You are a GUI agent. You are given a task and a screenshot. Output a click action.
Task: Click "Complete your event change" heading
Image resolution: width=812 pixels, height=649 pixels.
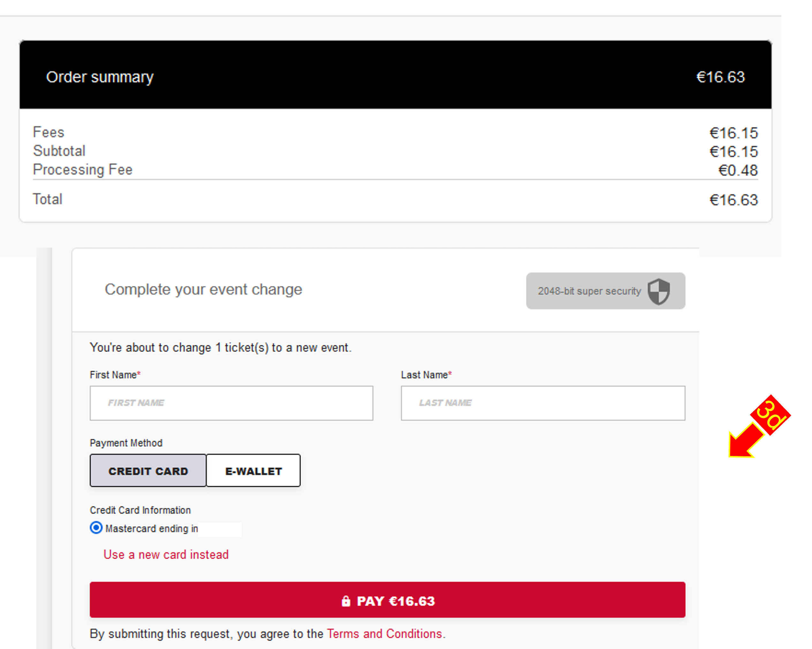203,289
